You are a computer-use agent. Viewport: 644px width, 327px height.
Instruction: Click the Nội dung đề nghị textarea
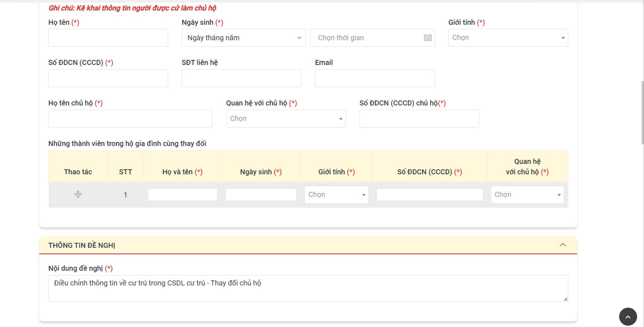308,288
